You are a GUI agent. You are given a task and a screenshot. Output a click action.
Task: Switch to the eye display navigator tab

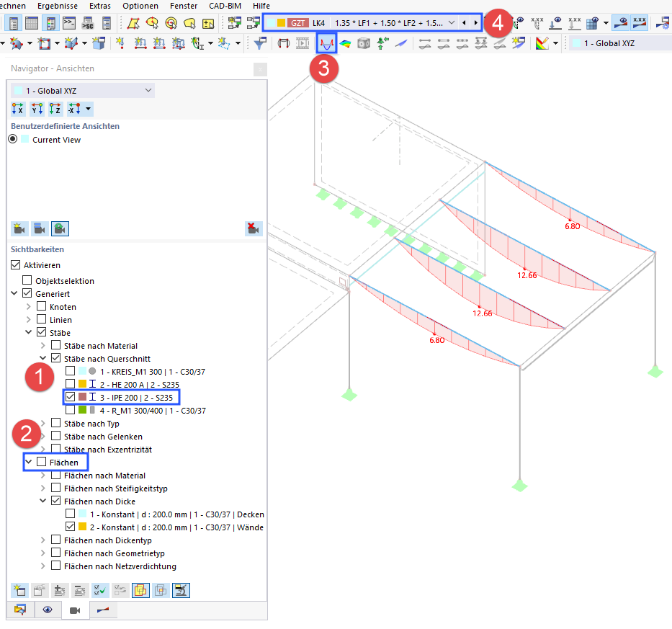coord(48,610)
